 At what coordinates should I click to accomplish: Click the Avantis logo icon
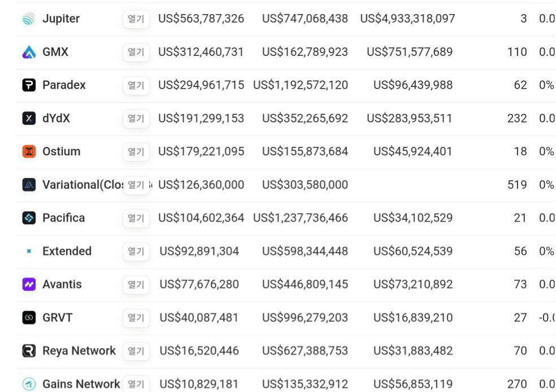point(29,285)
